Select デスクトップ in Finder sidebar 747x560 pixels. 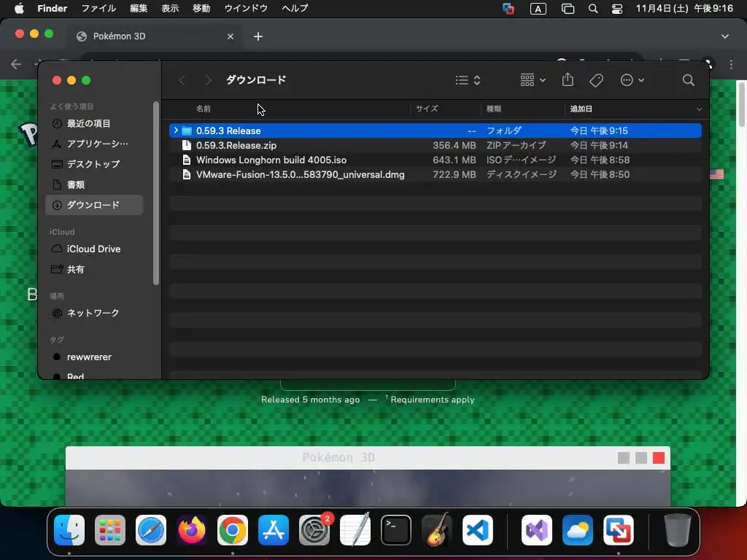[x=94, y=164]
